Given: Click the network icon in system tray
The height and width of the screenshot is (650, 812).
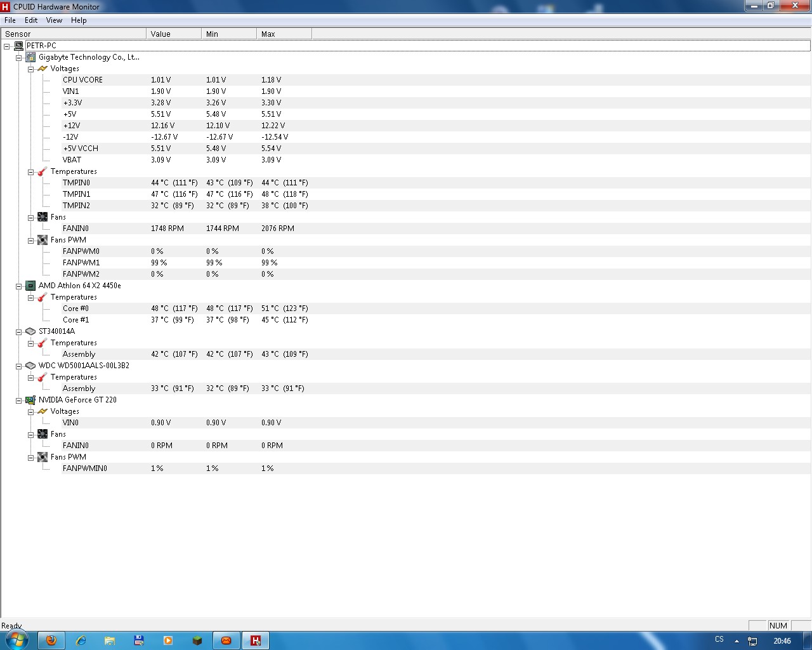Looking at the screenshot, I should (x=752, y=641).
